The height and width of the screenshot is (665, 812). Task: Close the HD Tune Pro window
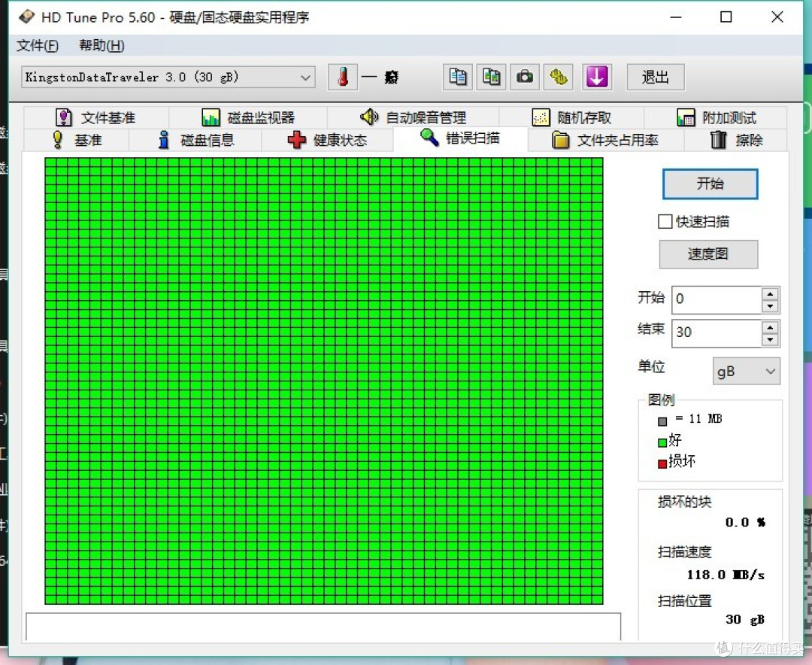coord(777,17)
